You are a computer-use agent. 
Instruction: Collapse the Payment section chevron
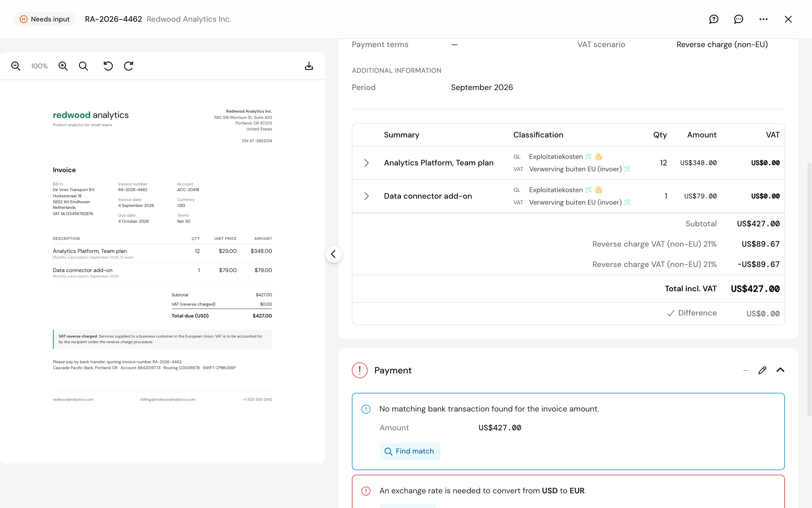point(780,370)
